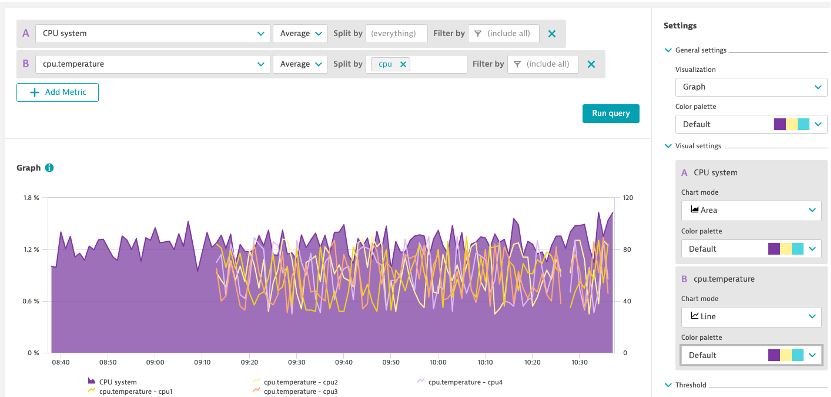Open CPU system Color palette dropdown
The height and width of the screenshot is (397, 831).
[x=752, y=249]
